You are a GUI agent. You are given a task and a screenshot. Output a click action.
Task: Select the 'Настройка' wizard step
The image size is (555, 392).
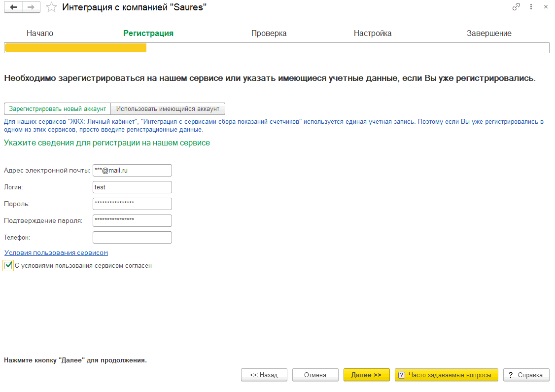(373, 34)
